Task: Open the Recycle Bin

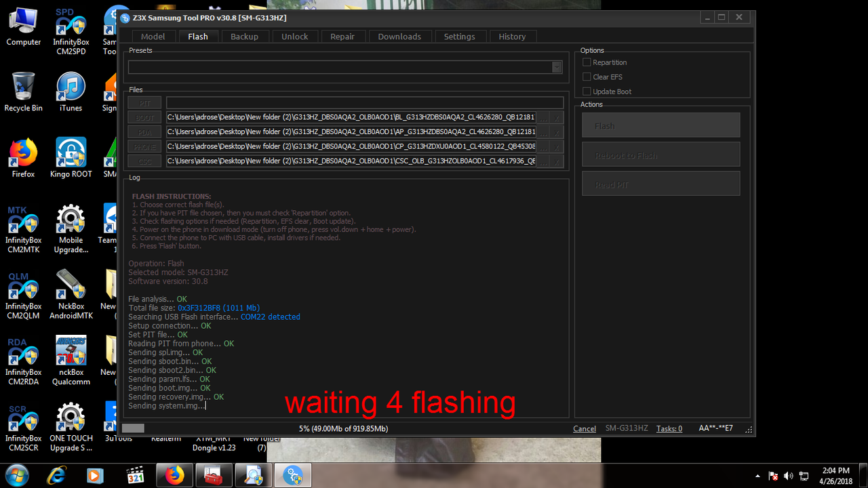Action: [x=23, y=91]
